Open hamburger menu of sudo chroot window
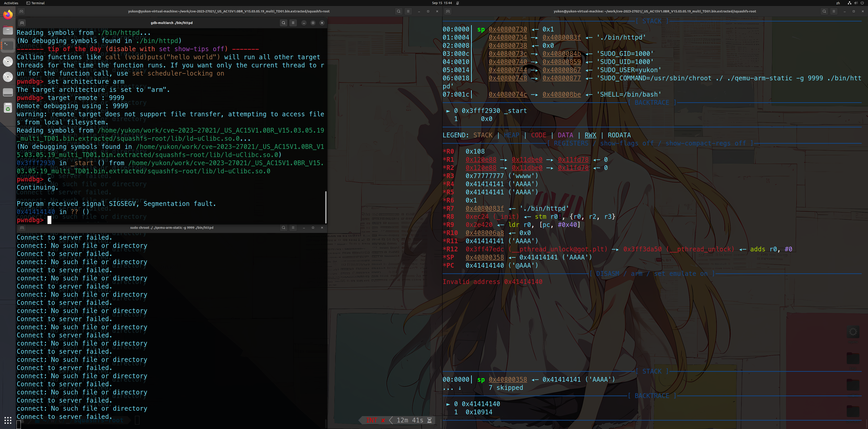Viewport: 868px width, 429px height. [x=293, y=227]
